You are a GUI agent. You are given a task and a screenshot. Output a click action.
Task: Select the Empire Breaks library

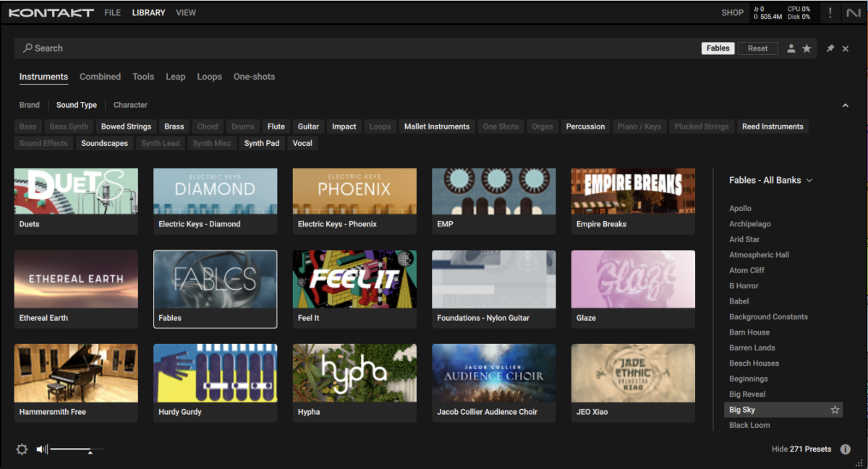click(633, 201)
